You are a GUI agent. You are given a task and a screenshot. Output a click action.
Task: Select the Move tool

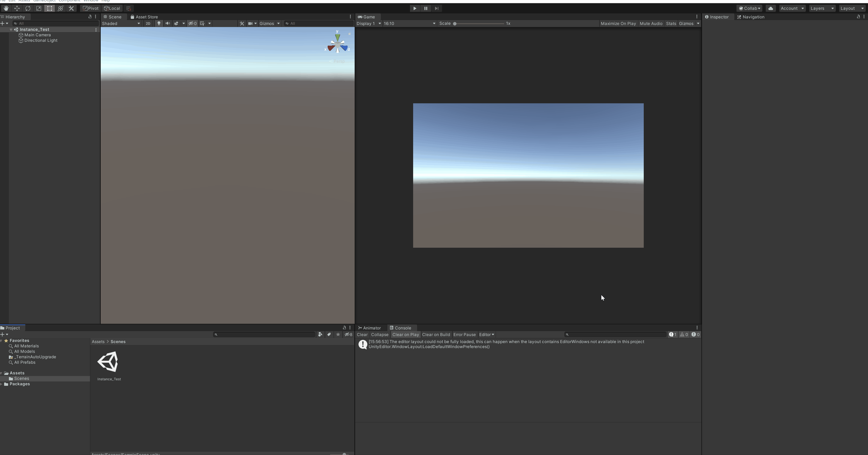pos(17,8)
